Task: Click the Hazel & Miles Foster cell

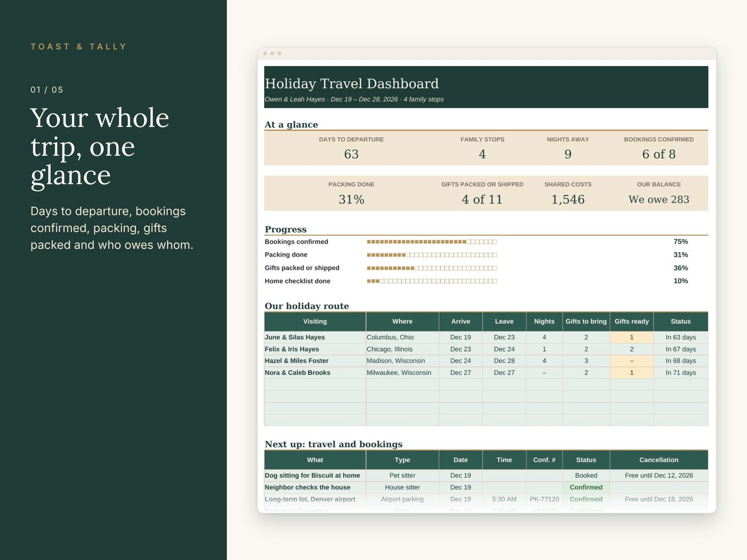Action: tap(315, 361)
